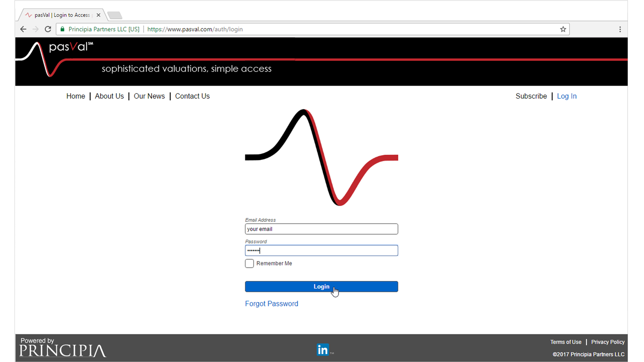
Task: Open Privacy Policy link
Action: tap(608, 342)
